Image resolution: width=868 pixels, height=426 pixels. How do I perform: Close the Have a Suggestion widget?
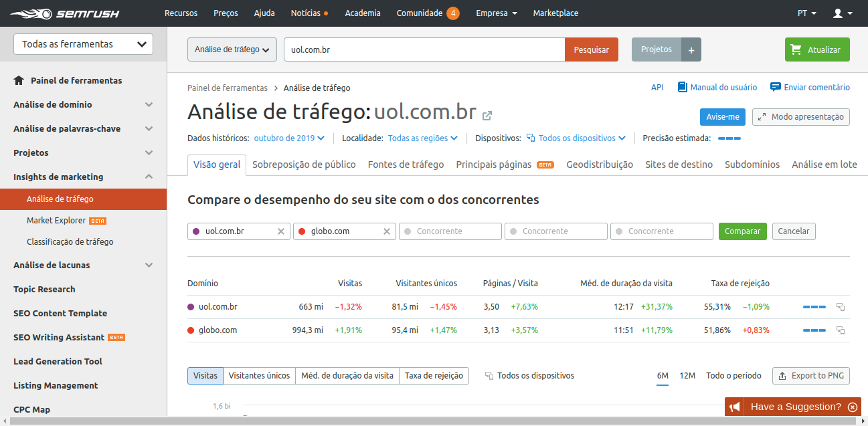click(x=852, y=407)
